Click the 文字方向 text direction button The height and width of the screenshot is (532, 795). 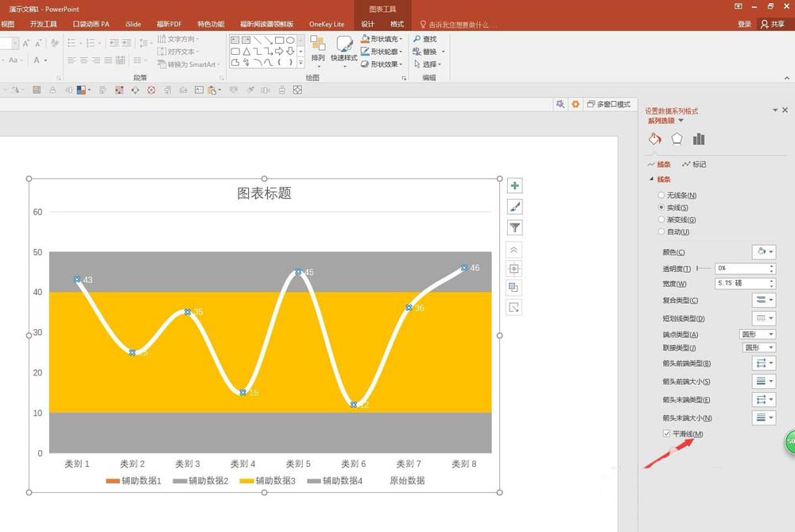point(178,38)
